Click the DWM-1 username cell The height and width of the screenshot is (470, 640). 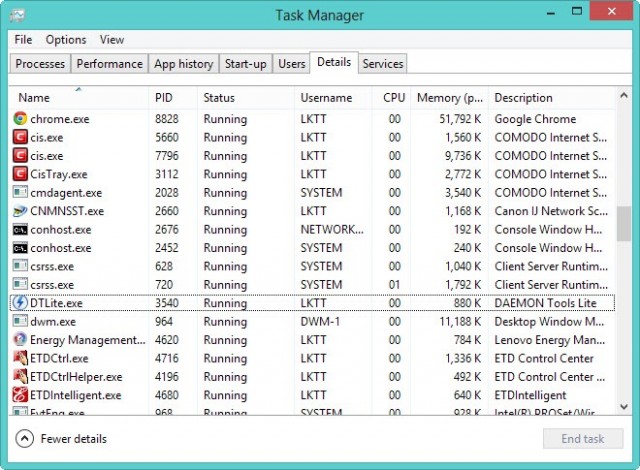click(x=320, y=321)
